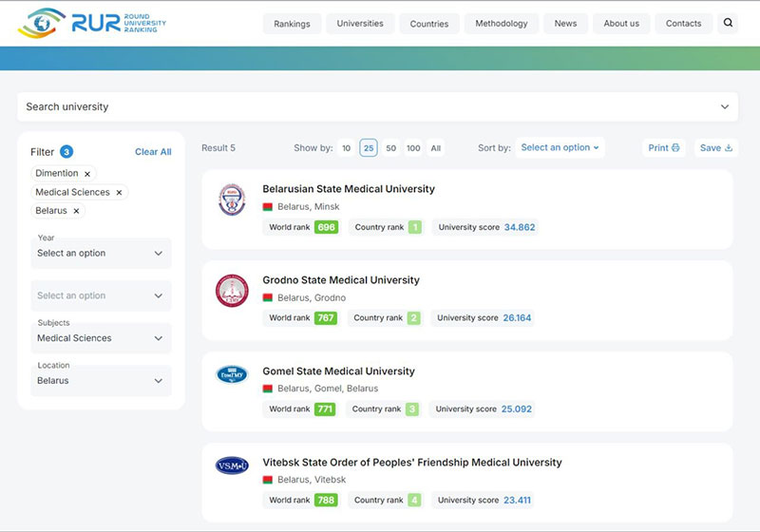Viewport: 760px width, 532px height.
Task: Click Belarus flag next to Vitebsk
Action: (x=268, y=480)
